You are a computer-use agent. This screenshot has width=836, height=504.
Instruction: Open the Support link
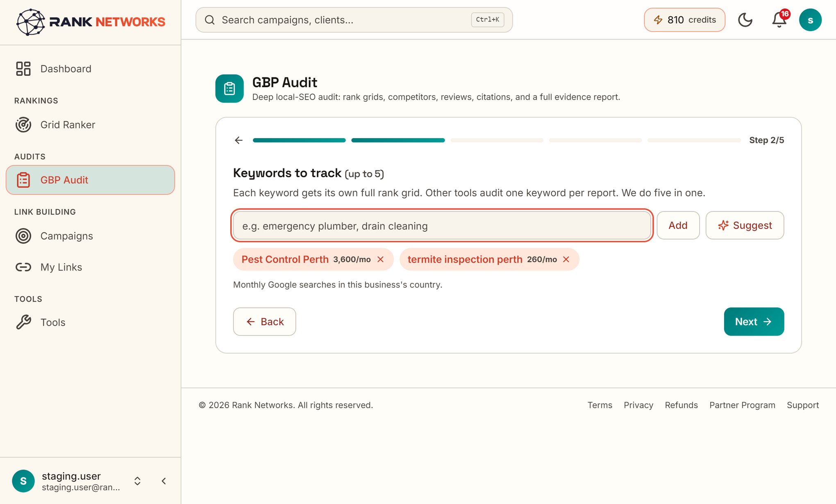coord(803,405)
